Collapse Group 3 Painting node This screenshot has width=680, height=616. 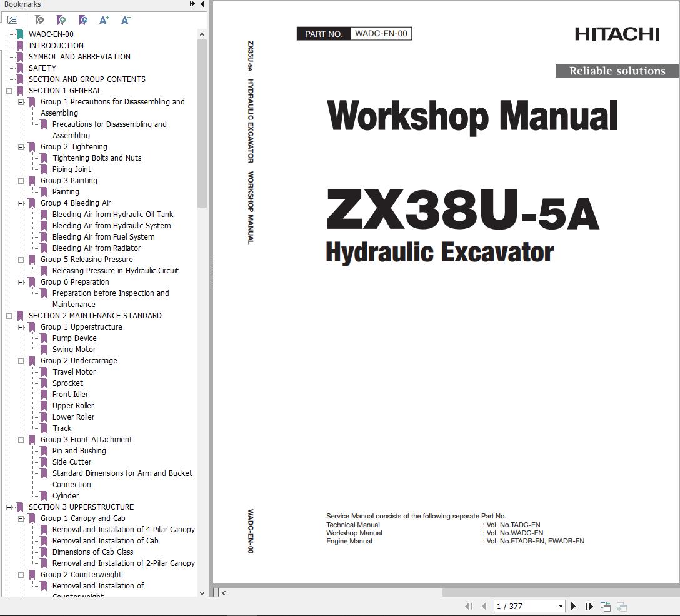pyautogui.click(x=21, y=181)
